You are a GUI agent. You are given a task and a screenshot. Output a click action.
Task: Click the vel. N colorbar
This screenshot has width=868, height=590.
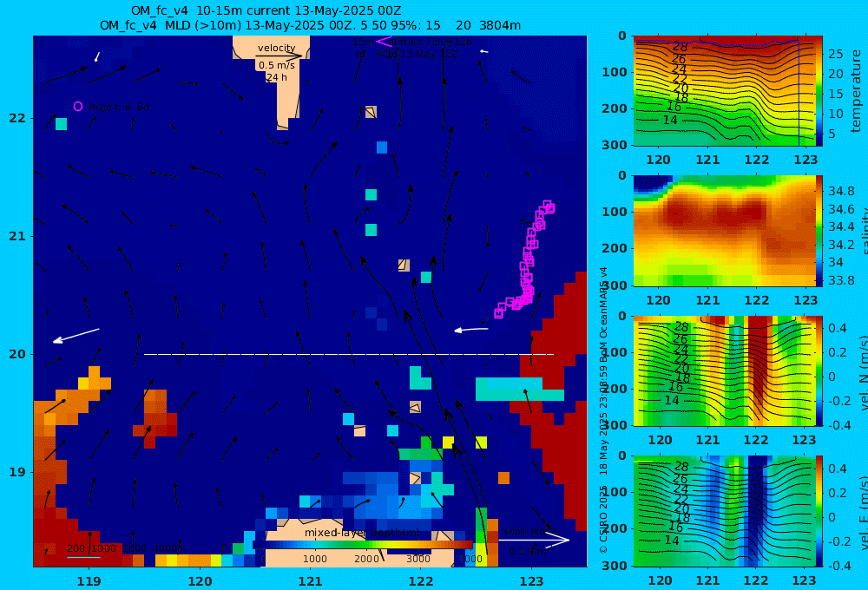pos(819,370)
